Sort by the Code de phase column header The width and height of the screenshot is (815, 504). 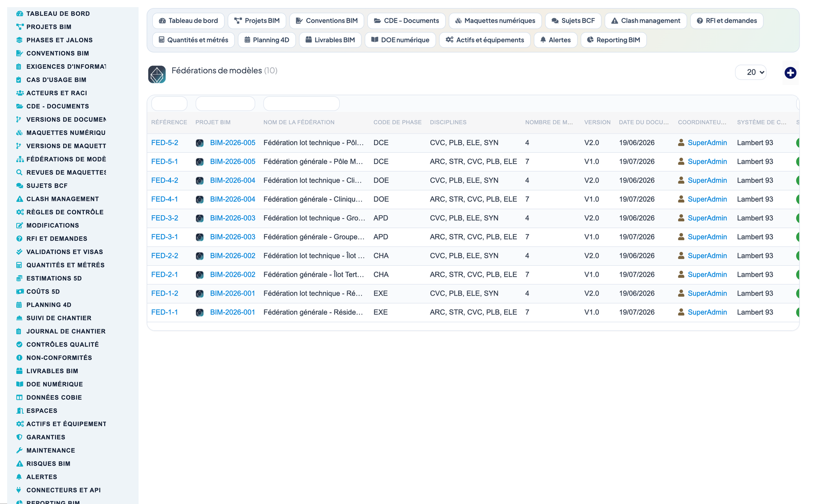pos(397,122)
